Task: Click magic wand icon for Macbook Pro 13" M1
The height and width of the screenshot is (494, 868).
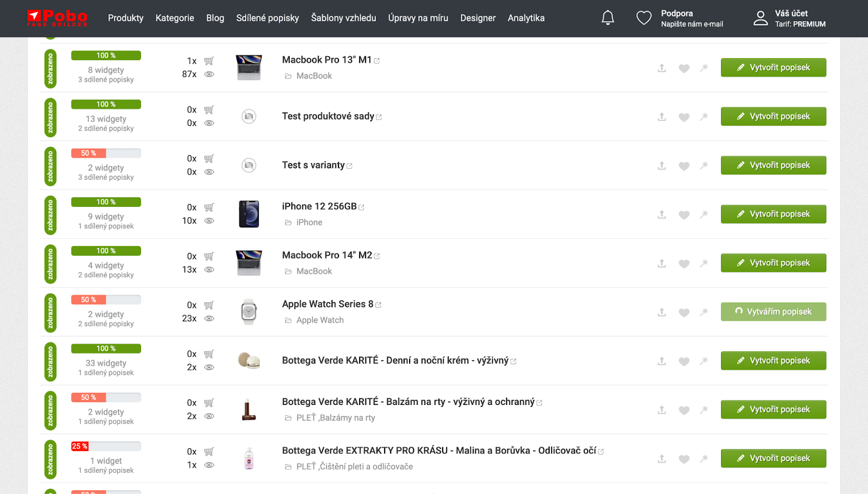Action: (x=704, y=68)
